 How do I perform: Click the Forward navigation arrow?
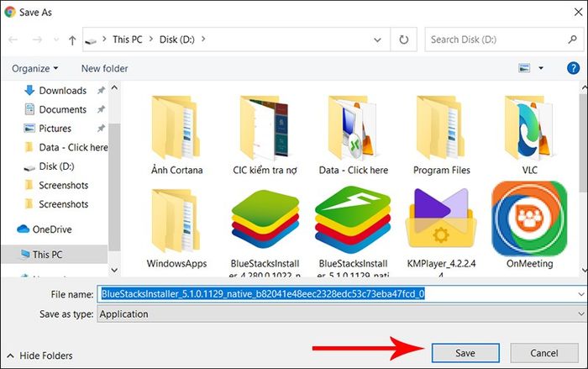(37, 40)
